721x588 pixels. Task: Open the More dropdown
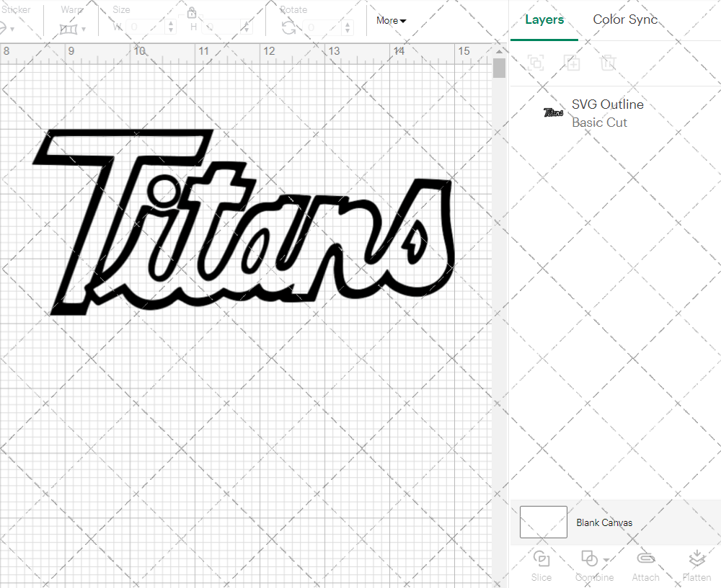pos(390,21)
